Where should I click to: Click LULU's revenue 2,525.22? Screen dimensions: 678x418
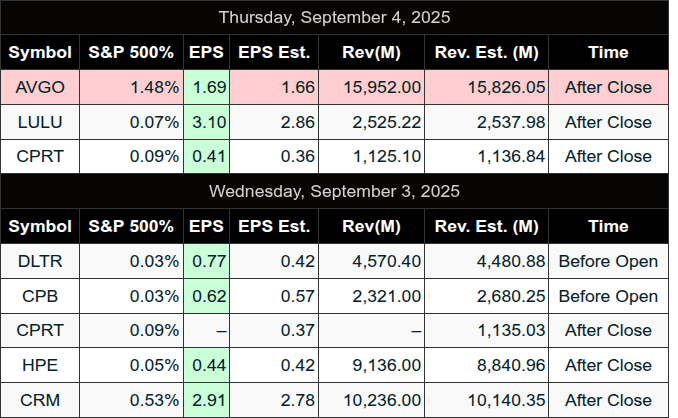coord(371,122)
